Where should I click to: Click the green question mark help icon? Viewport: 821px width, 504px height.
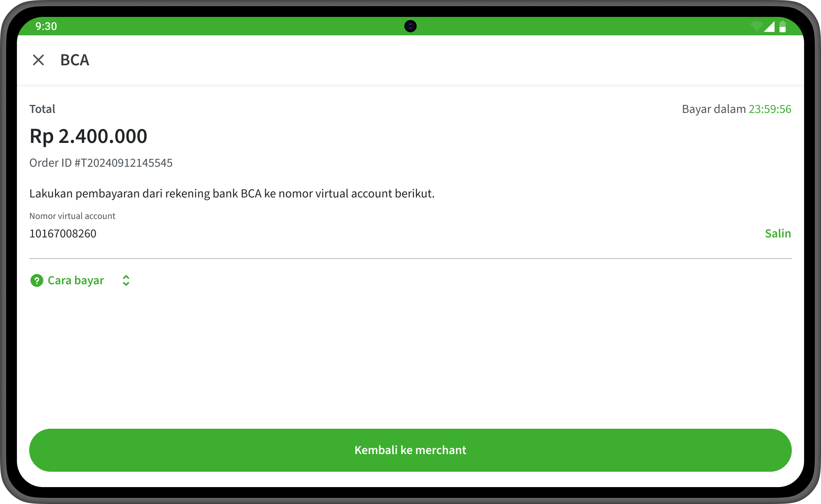point(37,280)
